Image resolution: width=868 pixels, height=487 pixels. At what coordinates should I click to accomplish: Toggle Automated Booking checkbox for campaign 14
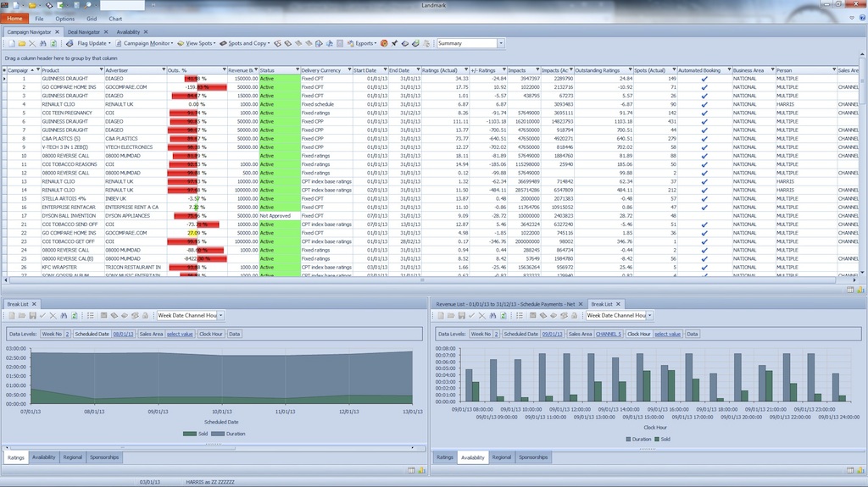(x=704, y=191)
